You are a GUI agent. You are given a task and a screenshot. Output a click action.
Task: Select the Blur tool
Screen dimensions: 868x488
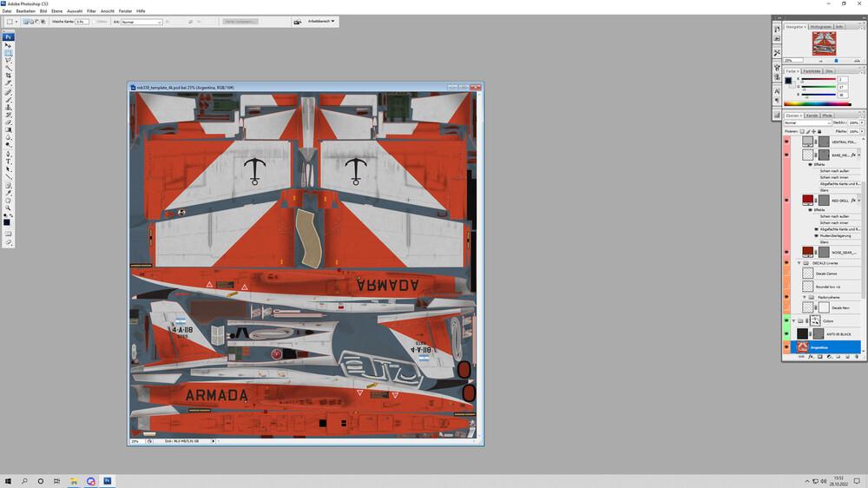pos(8,137)
